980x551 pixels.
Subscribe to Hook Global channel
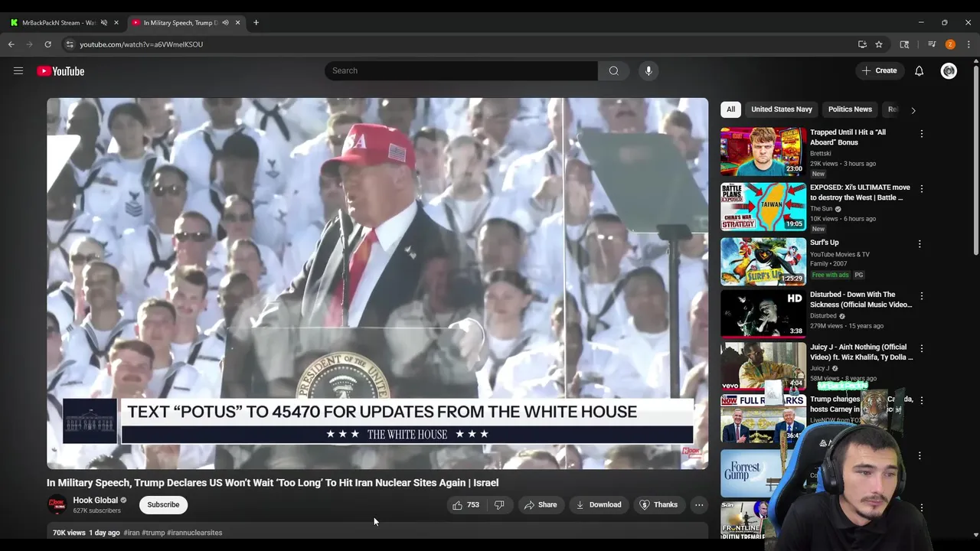[163, 504]
